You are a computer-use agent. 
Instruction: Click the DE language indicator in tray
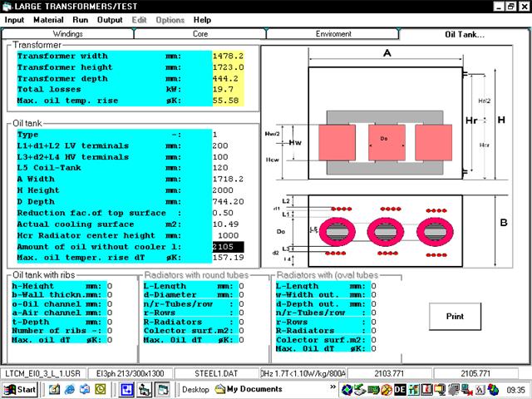coord(401,390)
